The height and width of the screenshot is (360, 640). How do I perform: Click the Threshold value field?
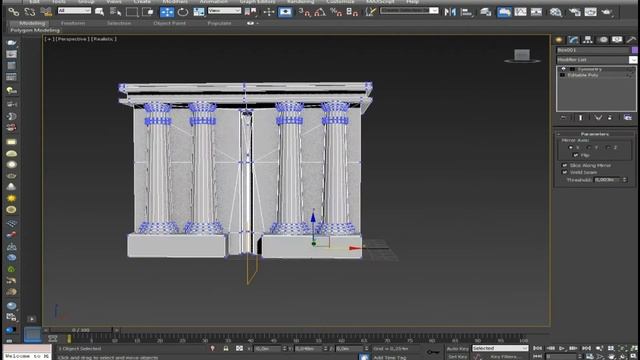click(607, 180)
